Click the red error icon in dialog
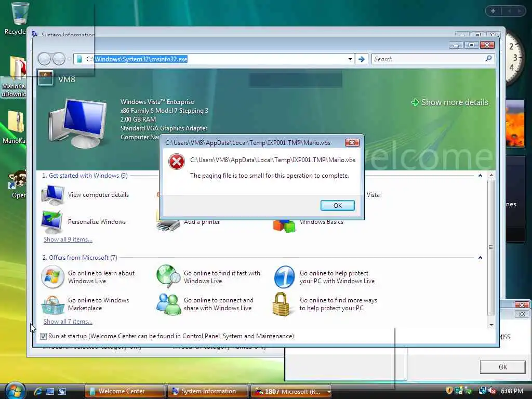532x399 pixels. [177, 162]
